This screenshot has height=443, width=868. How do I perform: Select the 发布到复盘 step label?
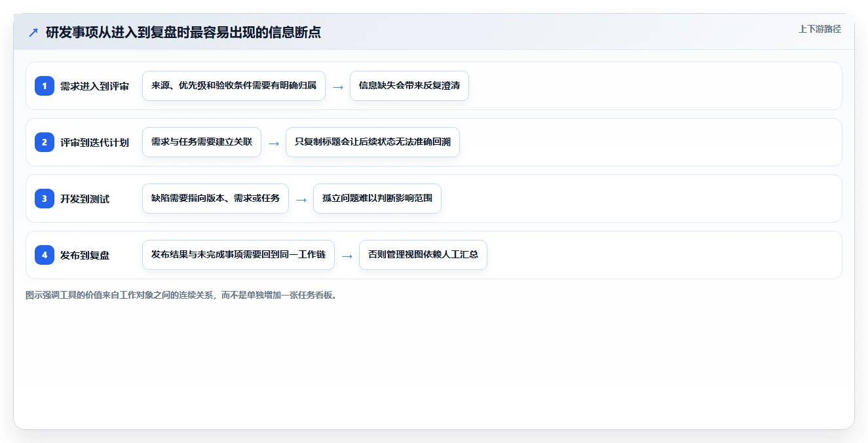tap(85, 256)
